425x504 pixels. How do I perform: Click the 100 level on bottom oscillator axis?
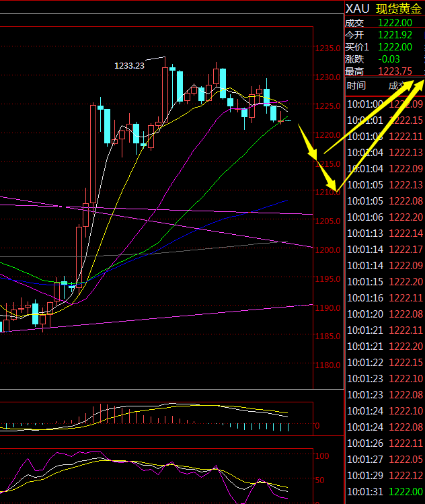[x=321, y=456]
